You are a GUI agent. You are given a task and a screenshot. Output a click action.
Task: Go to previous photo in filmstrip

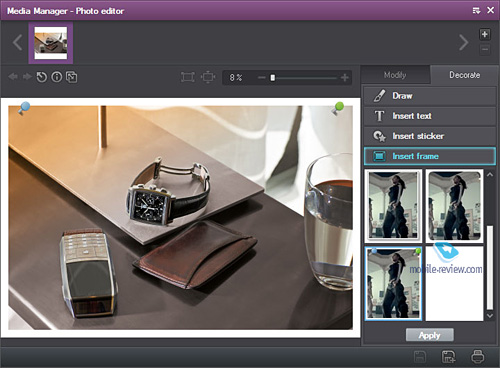18,43
